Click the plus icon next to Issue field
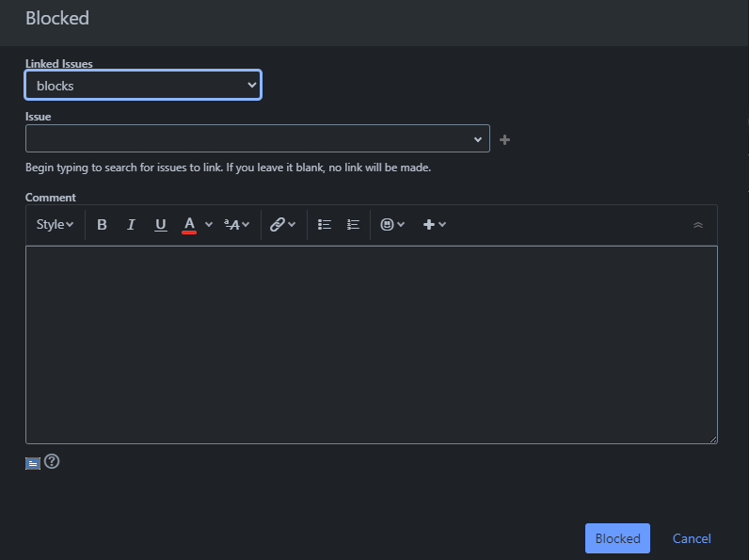The width and height of the screenshot is (749, 560). [504, 139]
